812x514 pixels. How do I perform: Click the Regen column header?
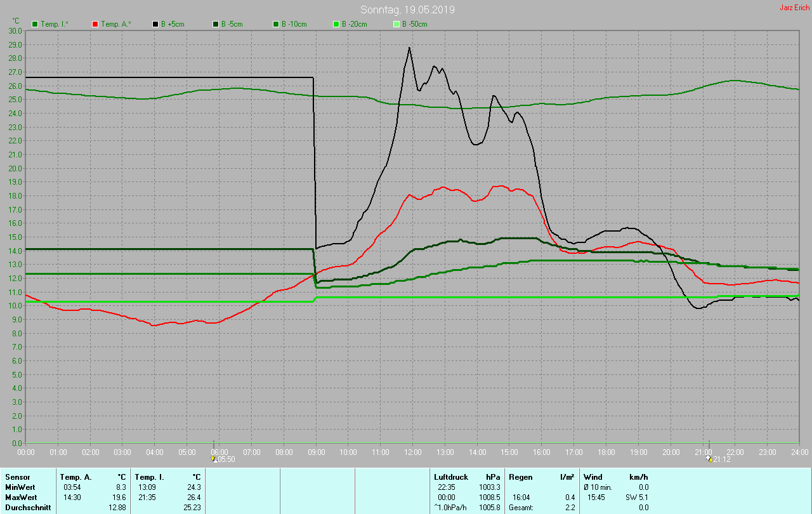click(520, 477)
